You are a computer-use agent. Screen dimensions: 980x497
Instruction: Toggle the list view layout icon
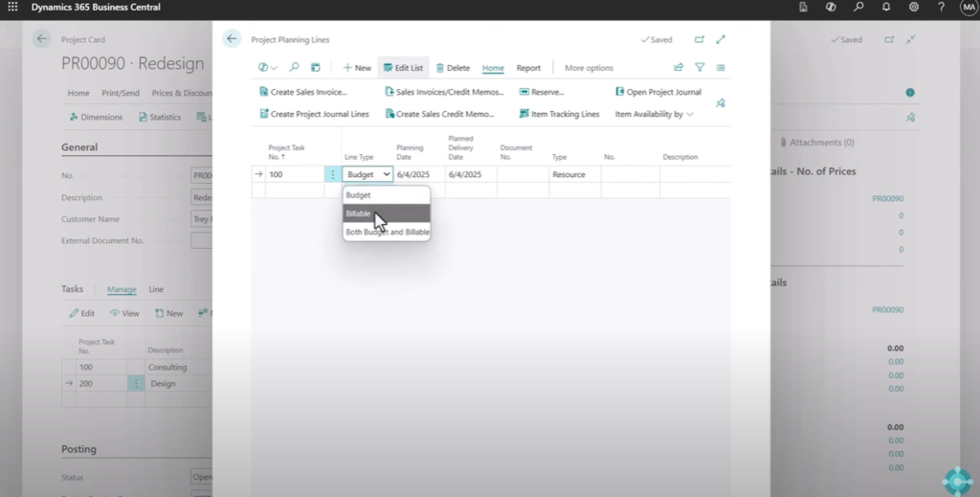[x=721, y=68]
